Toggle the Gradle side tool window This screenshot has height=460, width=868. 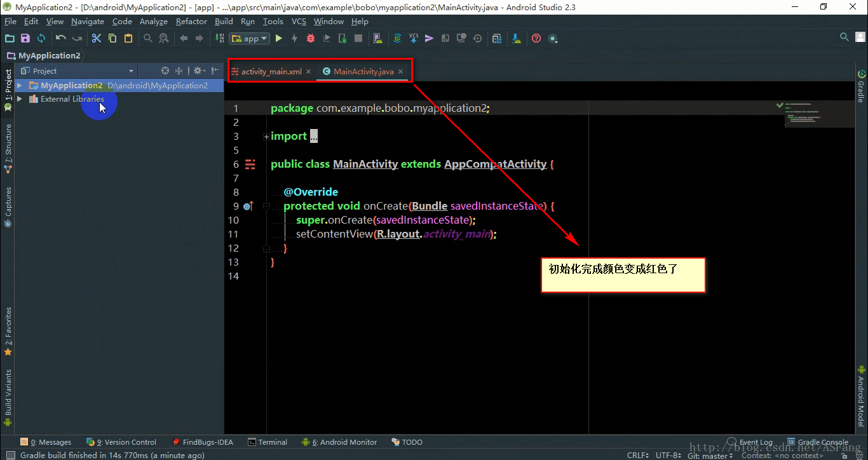coord(862,86)
